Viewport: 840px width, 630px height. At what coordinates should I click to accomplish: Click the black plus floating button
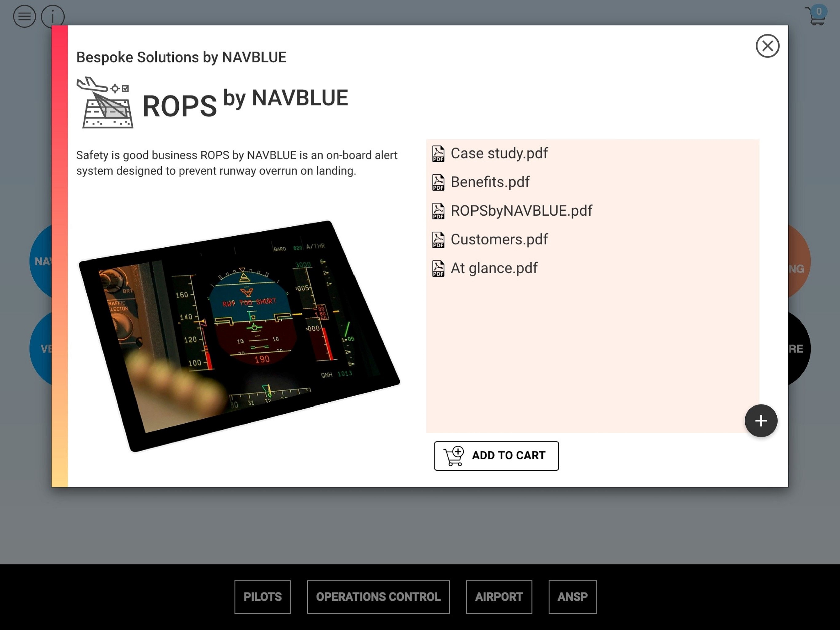coord(761,421)
